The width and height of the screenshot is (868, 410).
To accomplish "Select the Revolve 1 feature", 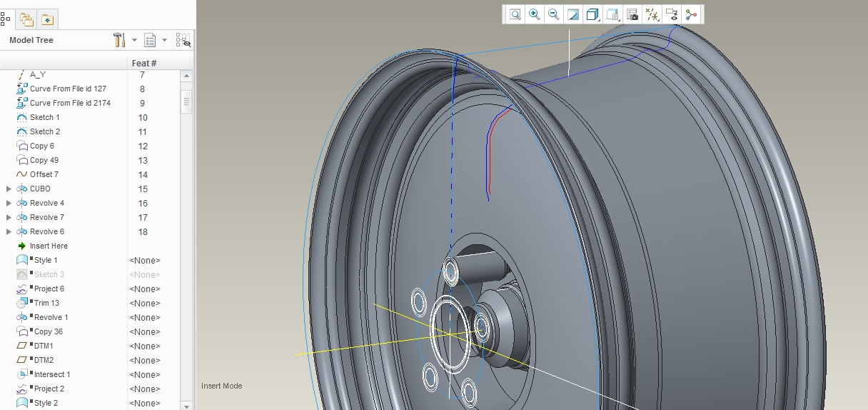I will pos(51,317).
